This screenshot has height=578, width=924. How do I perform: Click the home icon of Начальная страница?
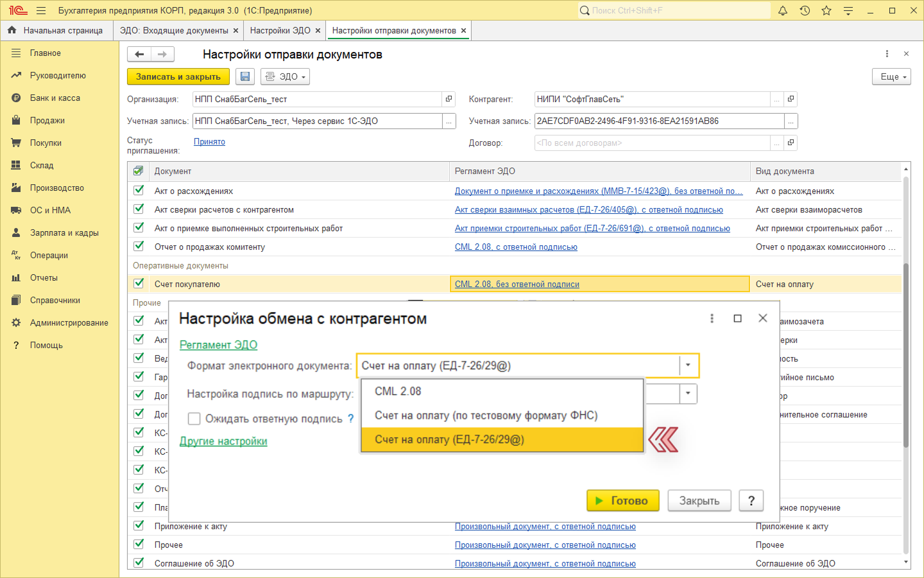click(x=12, y=30)
